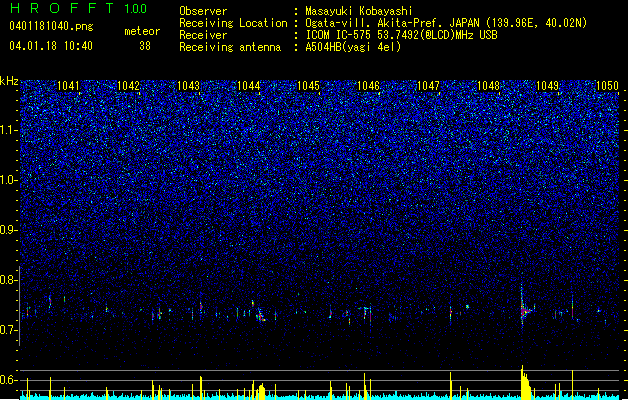Click the 1047 time marker
Screen dimensions: 629x400
(x=428, y=86)
